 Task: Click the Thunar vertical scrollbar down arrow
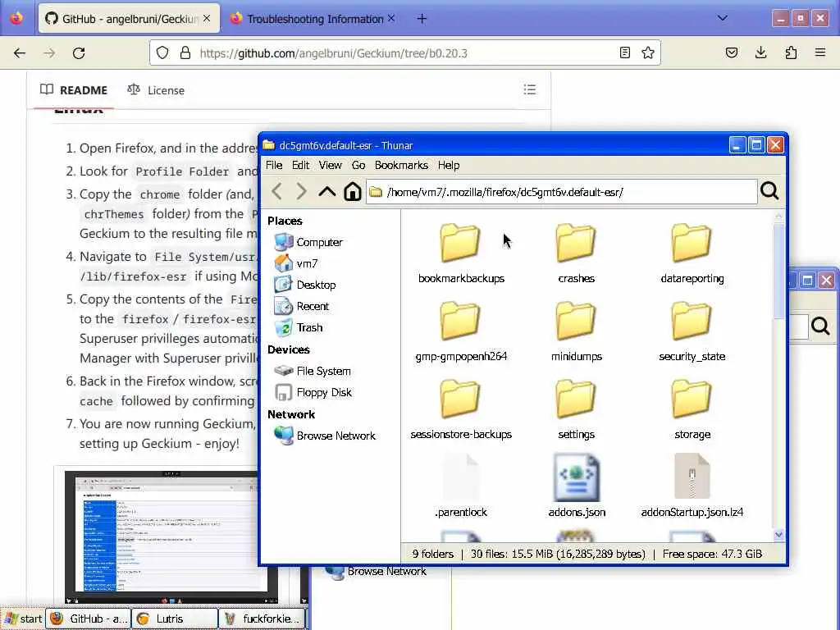click(x=778, y=535)
